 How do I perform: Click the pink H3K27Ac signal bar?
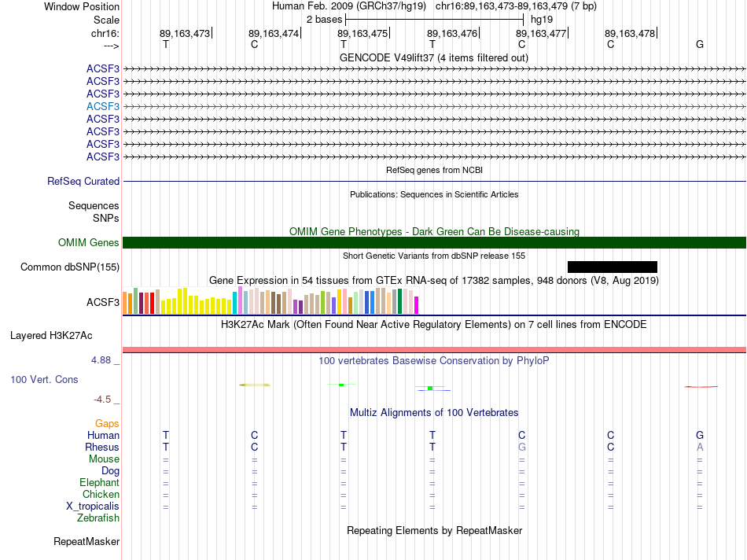[434, 350]
